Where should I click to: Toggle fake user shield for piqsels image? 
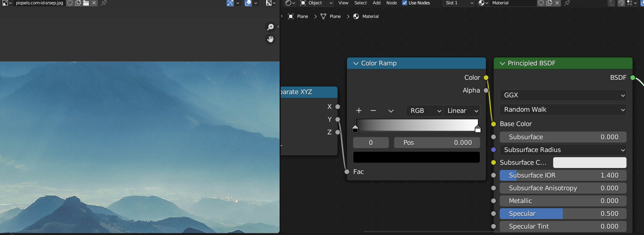[x=70, y=3]
